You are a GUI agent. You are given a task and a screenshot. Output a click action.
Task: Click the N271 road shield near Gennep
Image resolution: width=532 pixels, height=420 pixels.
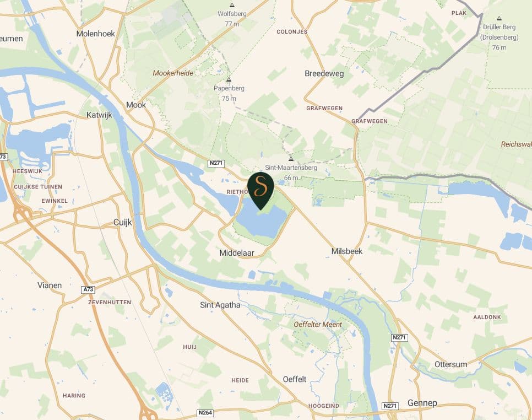(390, 406)
